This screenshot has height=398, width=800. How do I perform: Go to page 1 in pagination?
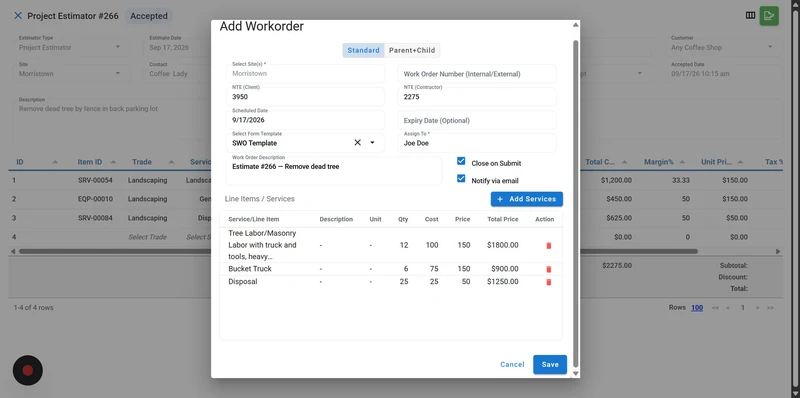point(743,308)
